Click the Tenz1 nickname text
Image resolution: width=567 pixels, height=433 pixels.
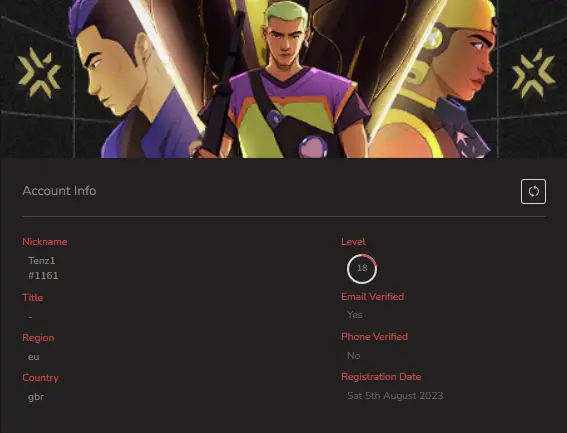point(42,260)
